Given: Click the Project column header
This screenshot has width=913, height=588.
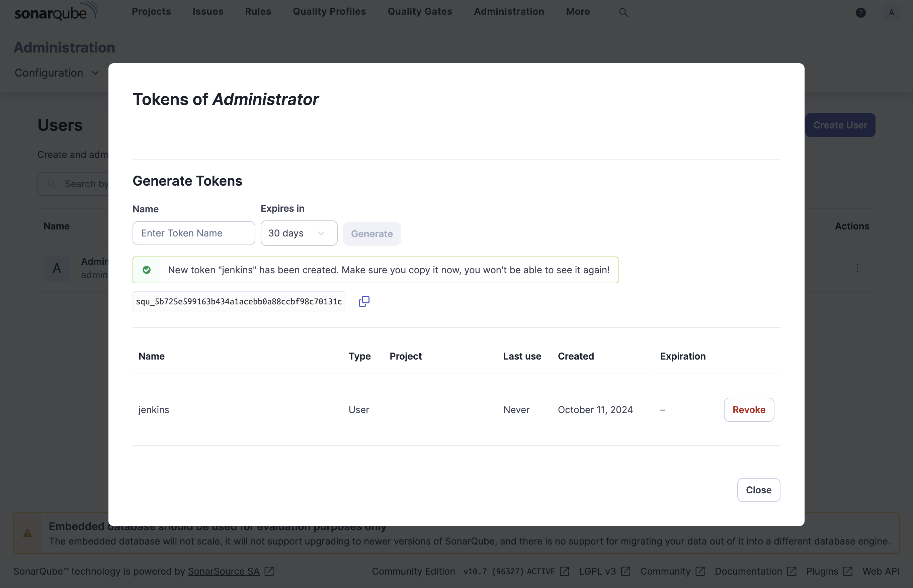Looking at the screenshot, I should 405,356.
